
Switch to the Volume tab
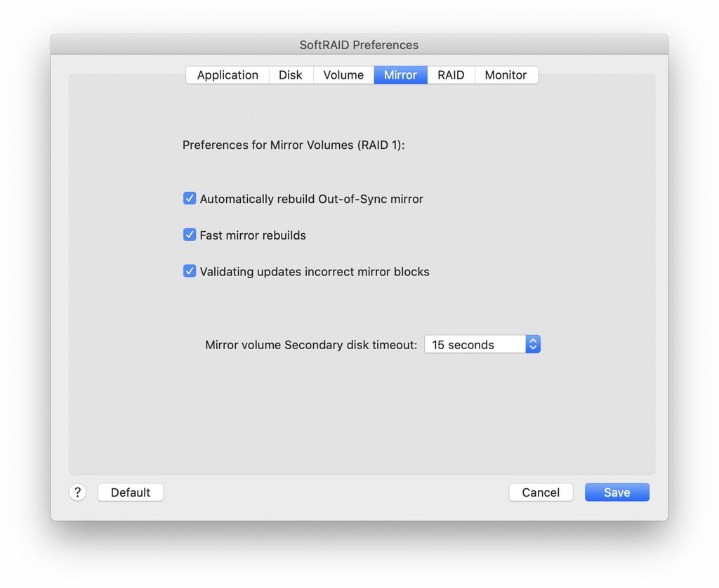click(343, 74)
